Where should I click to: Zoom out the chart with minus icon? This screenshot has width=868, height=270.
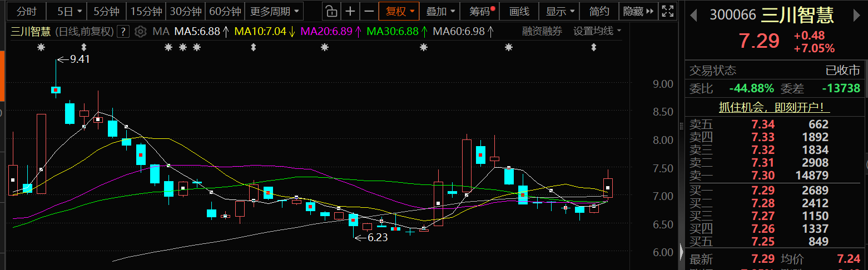pyautogui.click(x=368, y=11)
